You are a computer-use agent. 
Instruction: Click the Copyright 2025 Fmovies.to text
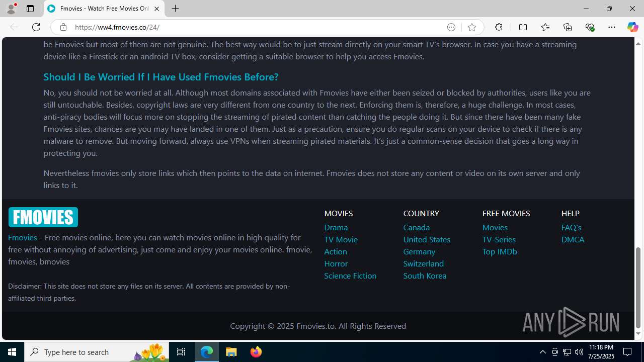318,326
